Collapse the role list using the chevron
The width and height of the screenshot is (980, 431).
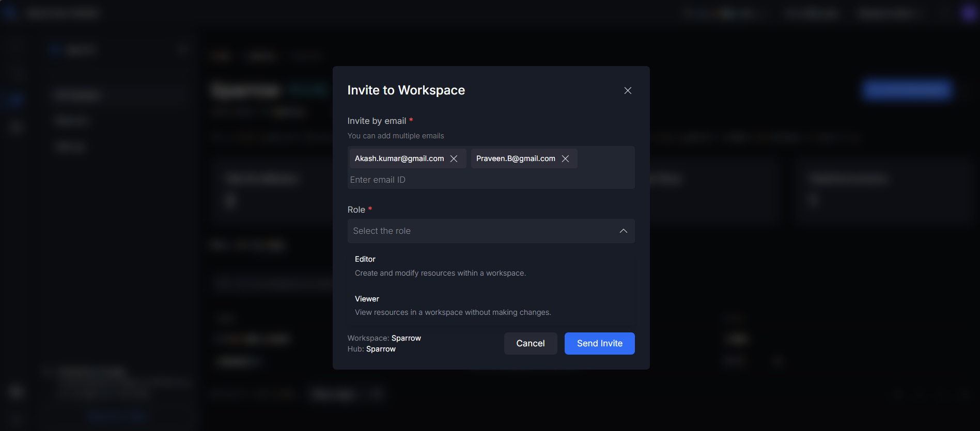pos(623,231)
